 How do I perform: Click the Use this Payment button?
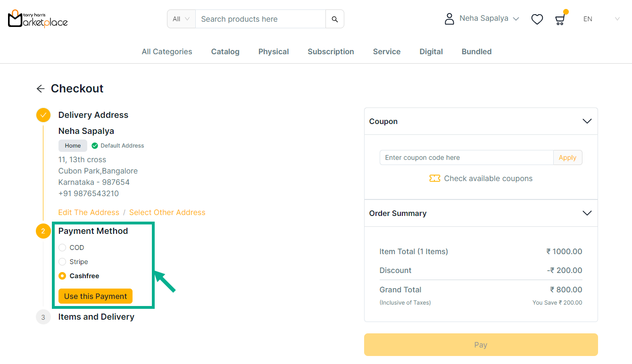[95, 296]
